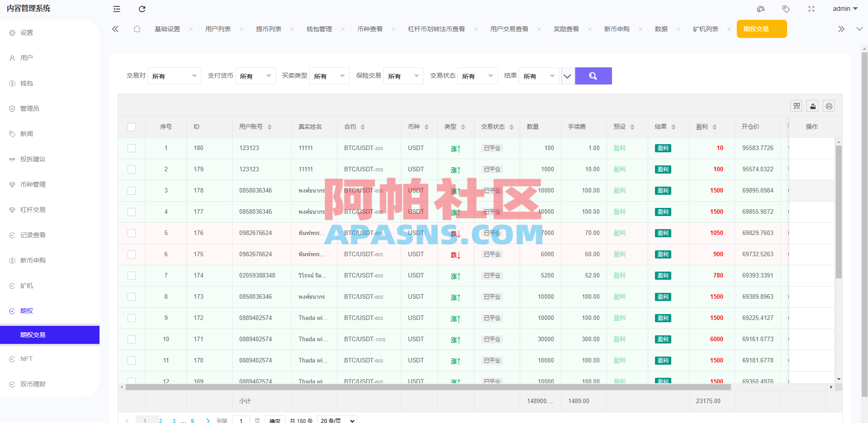Switch to the 用户列表 tab
Screen dimensions: 868x423
[x=219, y=28]
